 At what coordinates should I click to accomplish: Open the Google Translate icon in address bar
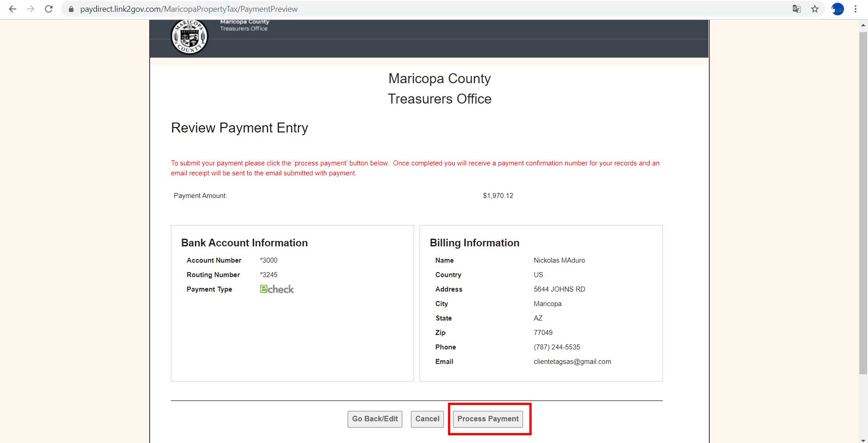click(797, 9)
